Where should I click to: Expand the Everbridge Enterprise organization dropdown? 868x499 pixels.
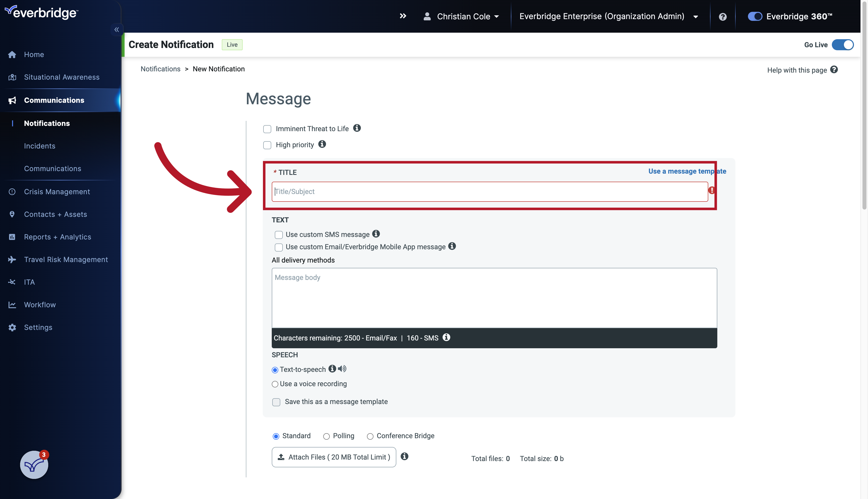pos(696,16)
